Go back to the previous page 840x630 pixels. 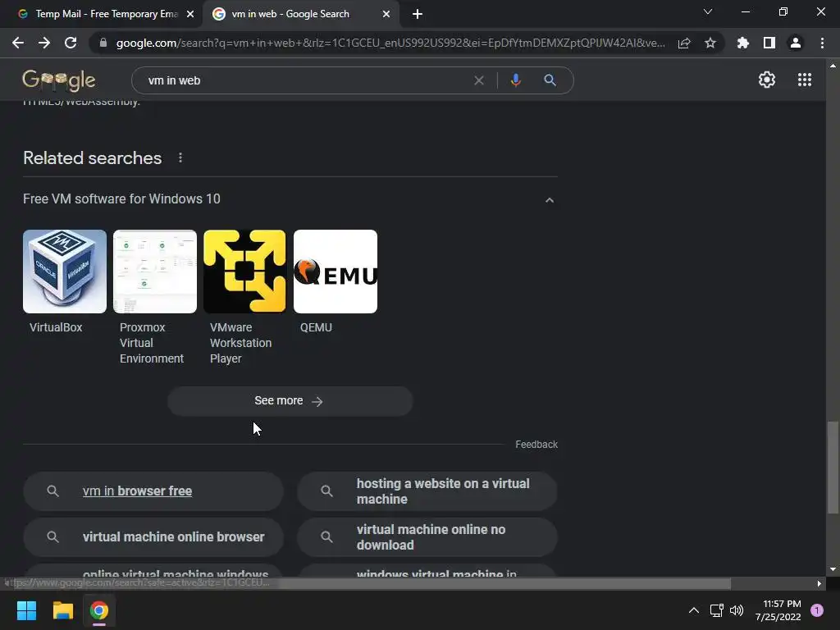pos(18,43)
